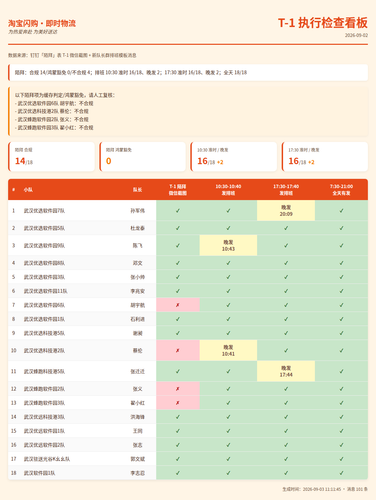Click the "T-1" screenshot column header
This screenshot has height=500, width=376.
[178, 190]
